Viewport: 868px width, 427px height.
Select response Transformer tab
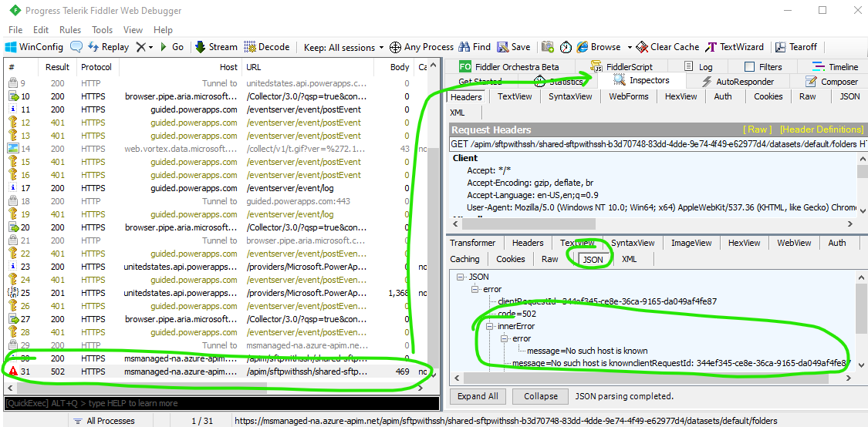[x=473, y=243]
